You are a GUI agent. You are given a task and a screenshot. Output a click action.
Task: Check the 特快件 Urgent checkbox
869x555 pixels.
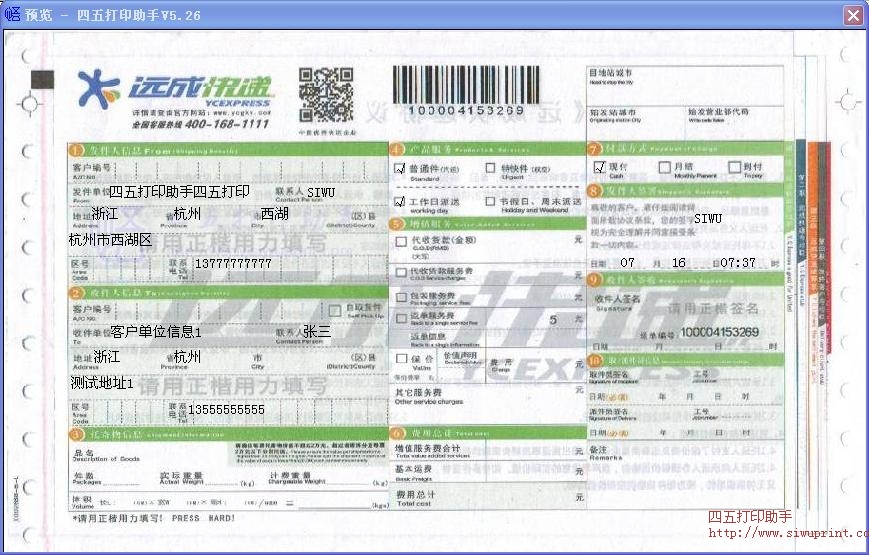(x=491, y=169)
